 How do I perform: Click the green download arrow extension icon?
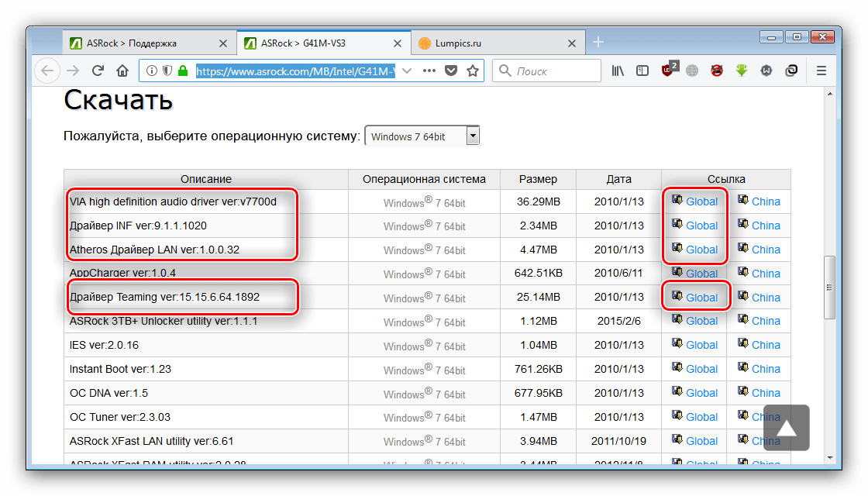coord(742,71)
